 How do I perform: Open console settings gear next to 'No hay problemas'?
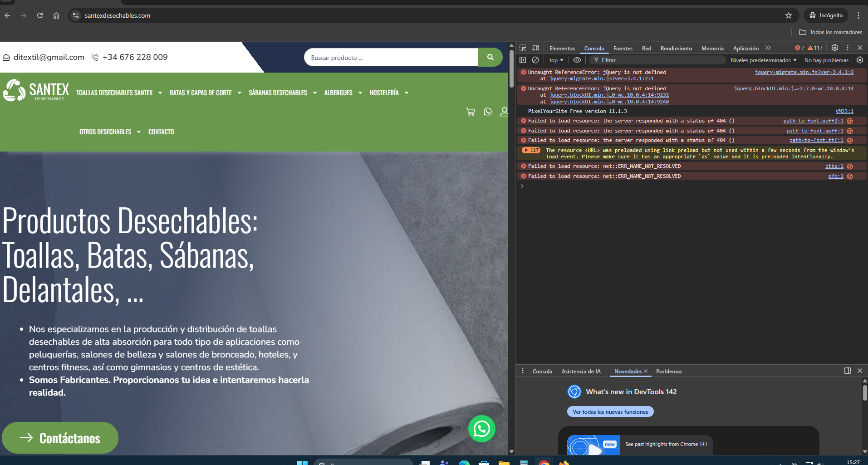(859, 60)
